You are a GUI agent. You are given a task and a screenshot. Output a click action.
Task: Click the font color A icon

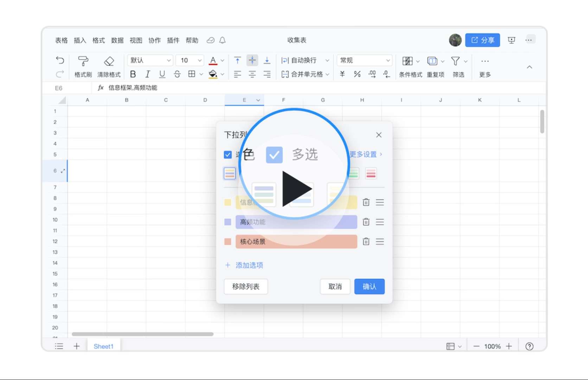click(213, 61)
